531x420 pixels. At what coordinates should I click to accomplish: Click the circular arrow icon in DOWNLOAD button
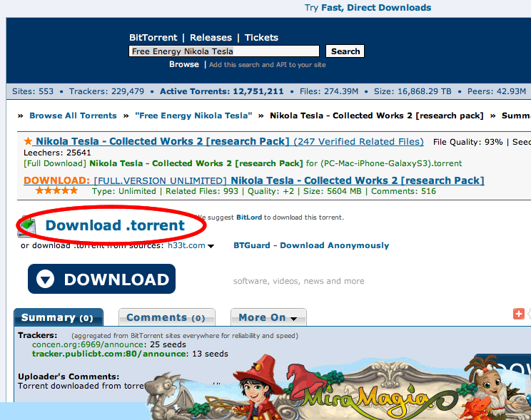46,280
